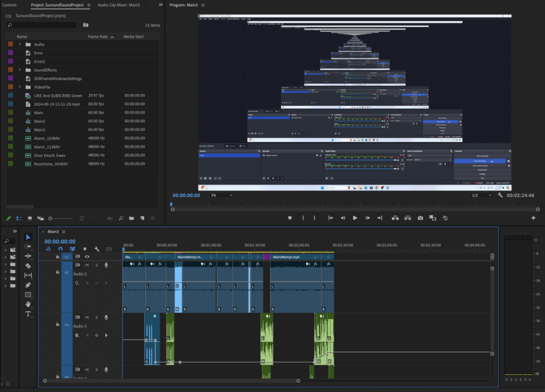Select the Ripple Edit tool
The height and width of the screenshot is (392, 545).
click(28, 256)
